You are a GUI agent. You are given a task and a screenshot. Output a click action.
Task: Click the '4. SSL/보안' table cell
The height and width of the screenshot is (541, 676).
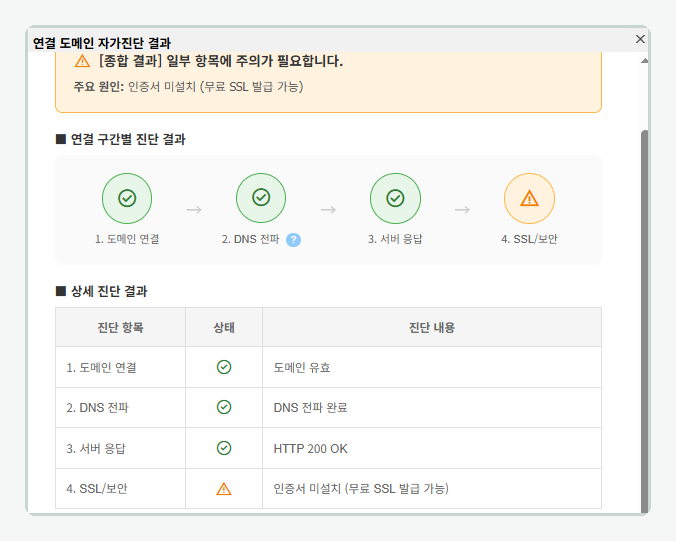click(120, 489)
